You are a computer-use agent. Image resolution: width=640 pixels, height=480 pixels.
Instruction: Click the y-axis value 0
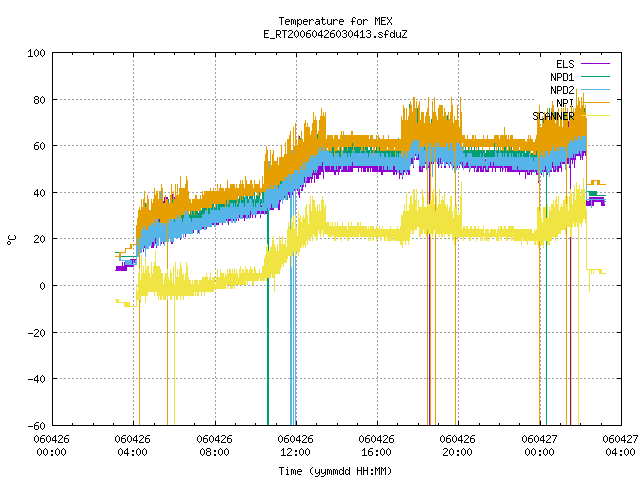(42, 286)
